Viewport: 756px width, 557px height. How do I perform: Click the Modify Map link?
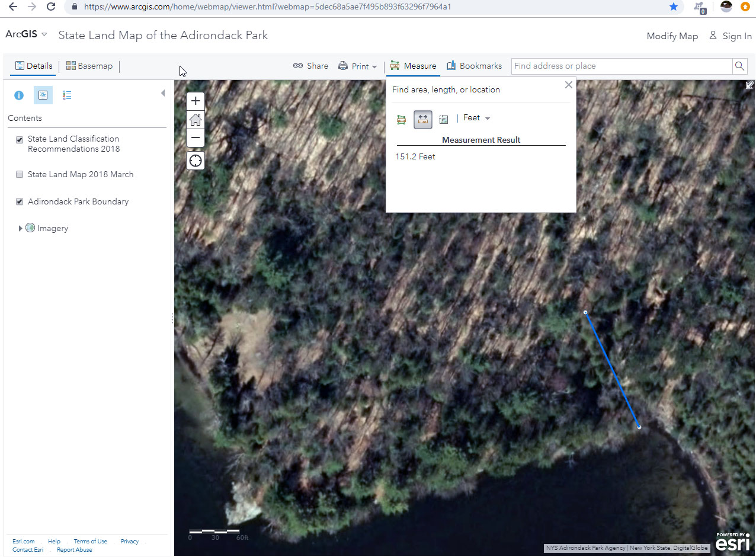(672, 36)
